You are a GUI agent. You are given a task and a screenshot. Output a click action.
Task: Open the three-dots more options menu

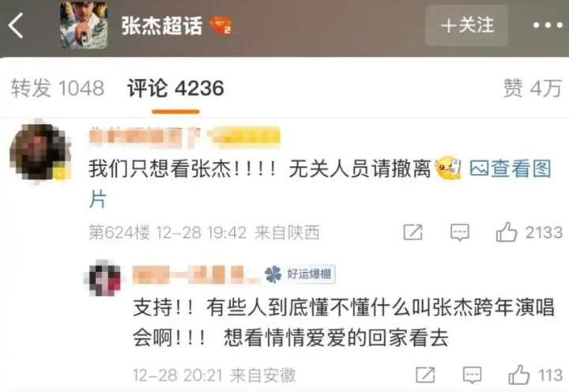[547, 25]
